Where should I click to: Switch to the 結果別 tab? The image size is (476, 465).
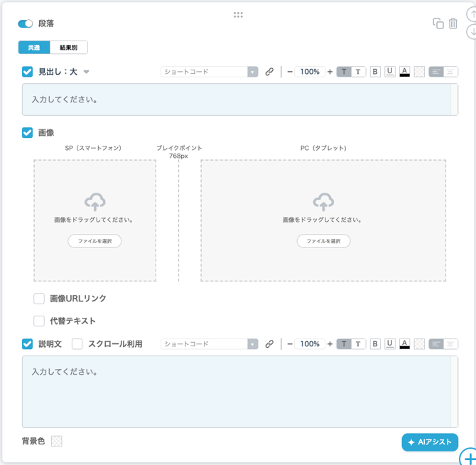click(69, 48)
